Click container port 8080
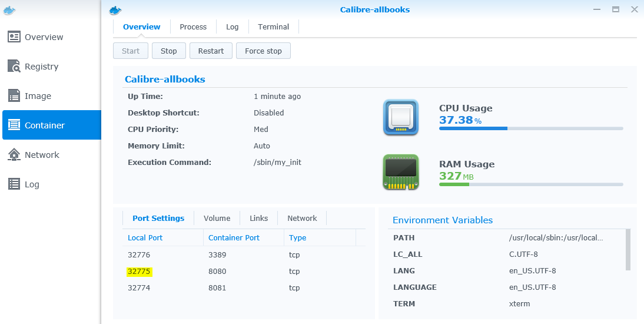Viewport: 644px width, 324px height. 217,272
